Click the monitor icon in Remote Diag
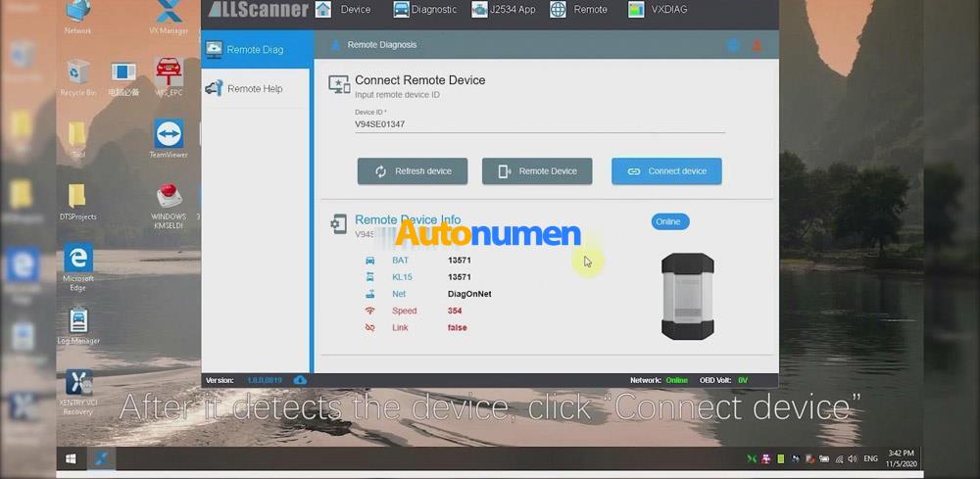 tap(214, 49)
